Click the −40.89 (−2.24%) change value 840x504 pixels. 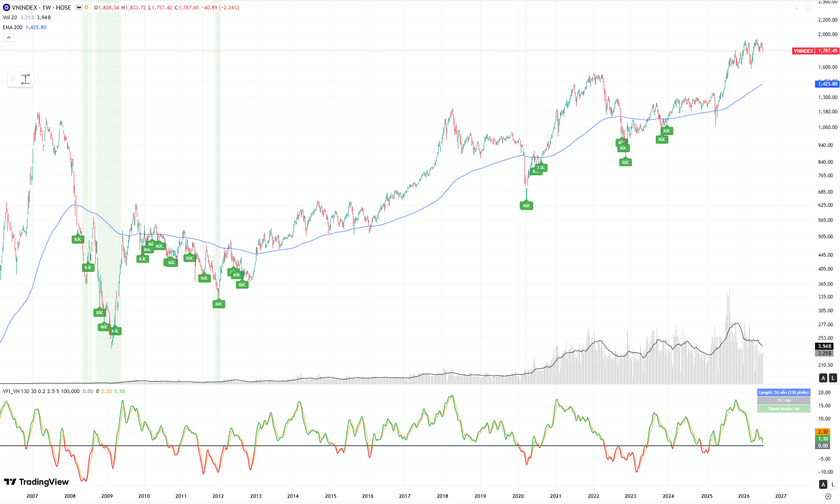220,8
